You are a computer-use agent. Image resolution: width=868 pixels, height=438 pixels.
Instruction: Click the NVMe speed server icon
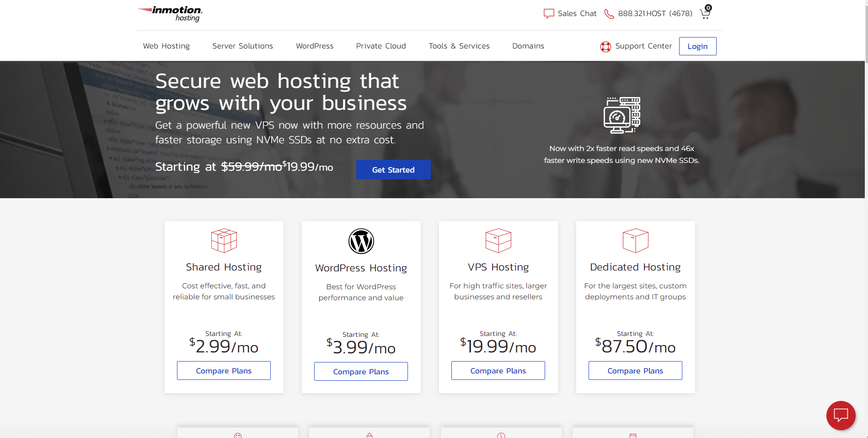coord(622,115)
